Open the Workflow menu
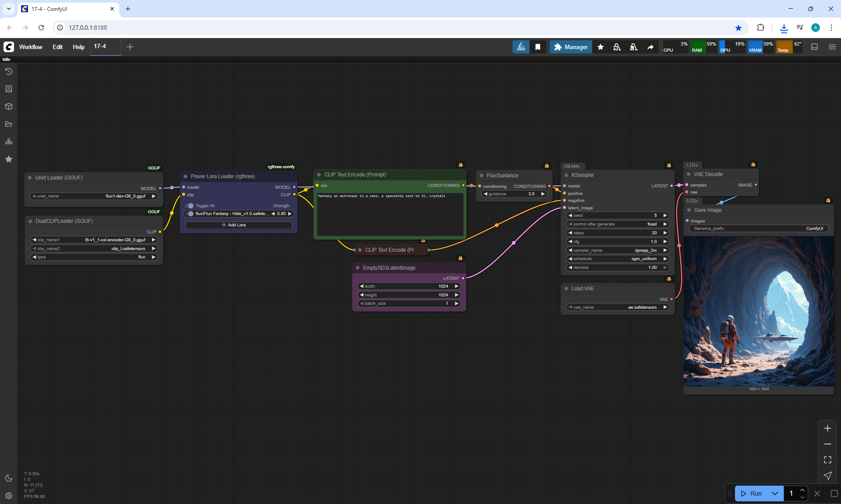The height and width of the screenshot is (504, 841). [31, 47]
